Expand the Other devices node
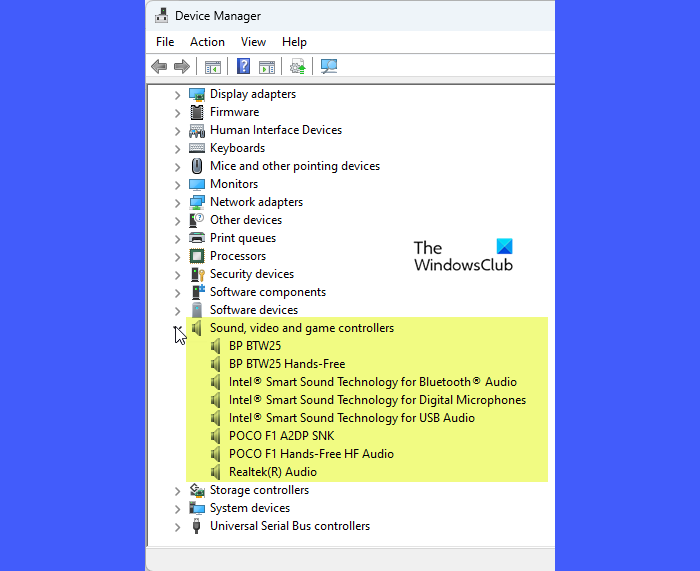Screen dimensions: 700x571 [x=177, y=221]
